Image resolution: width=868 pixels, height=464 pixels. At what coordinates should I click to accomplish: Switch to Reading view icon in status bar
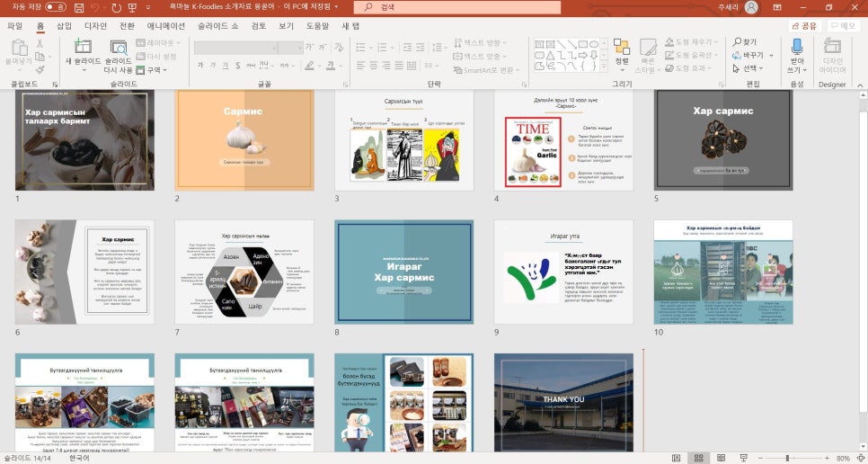(721, 458)
